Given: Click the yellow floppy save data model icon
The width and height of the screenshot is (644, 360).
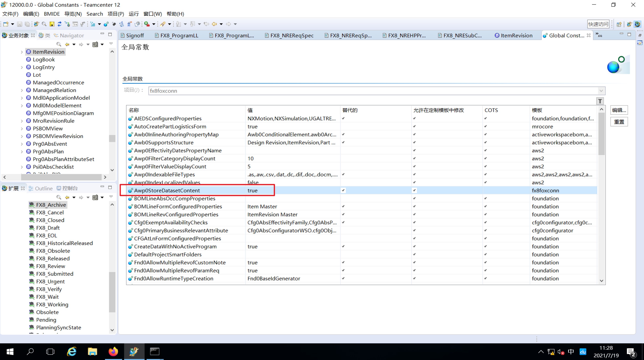Looking at the screenshot, I should pos(52,24).
